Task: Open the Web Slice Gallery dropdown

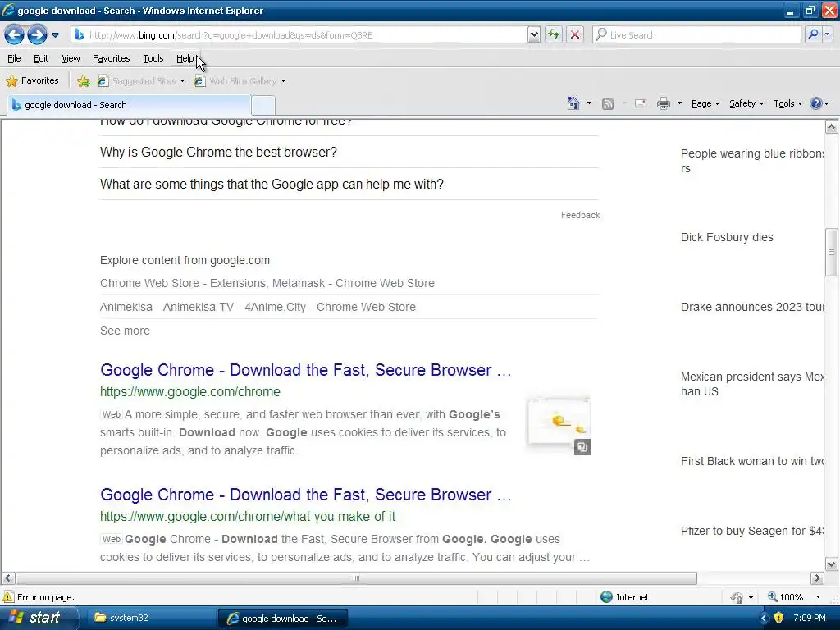Action: click(x=240, y=81)
